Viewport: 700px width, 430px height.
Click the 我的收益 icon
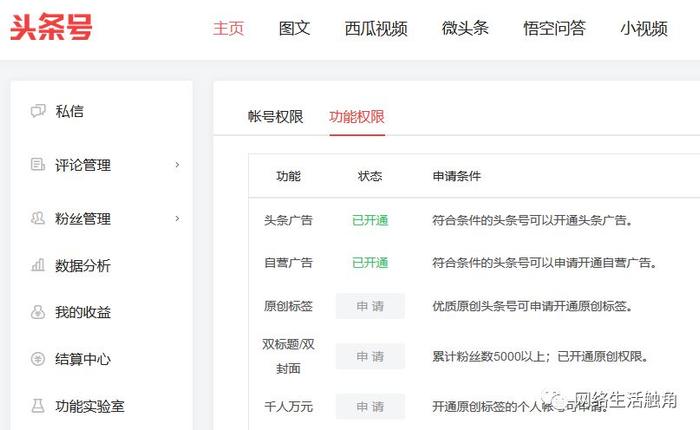38,312
